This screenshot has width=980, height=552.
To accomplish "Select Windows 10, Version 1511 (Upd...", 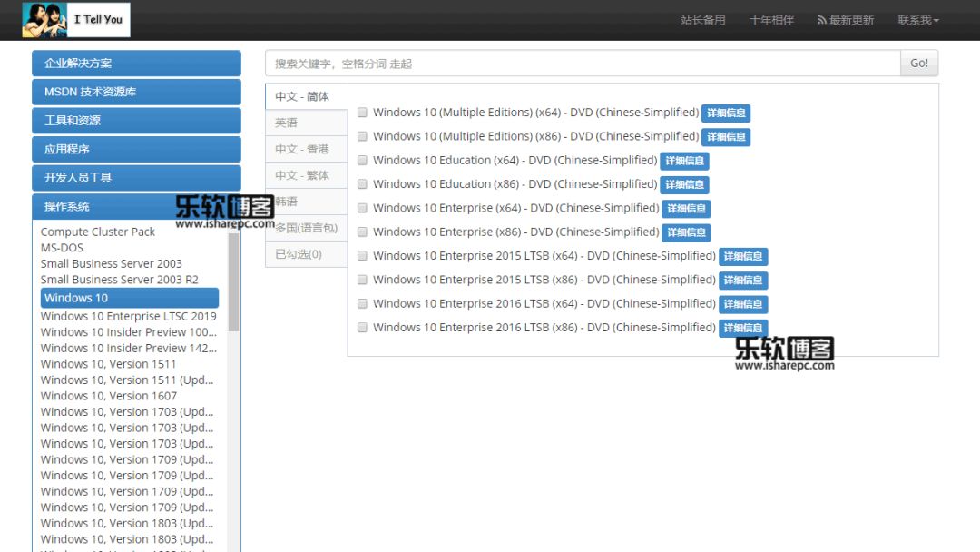I will pyautogui.click(x=127, y=380).
